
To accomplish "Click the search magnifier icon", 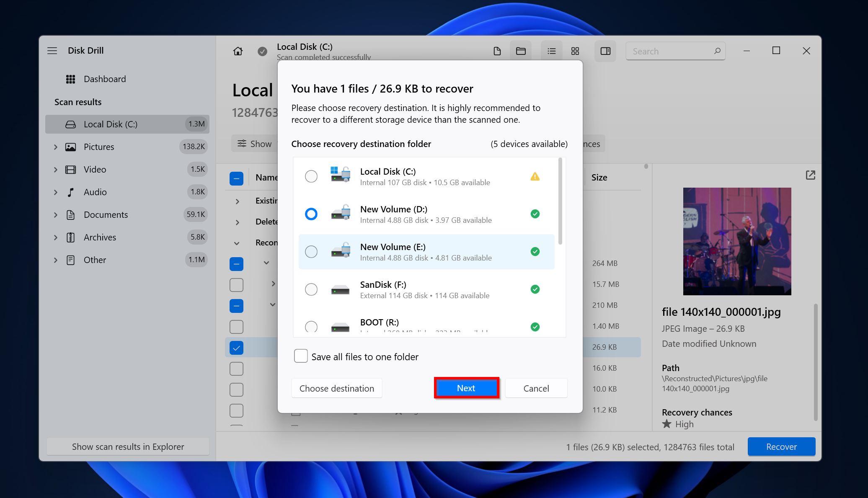I will [717, 51].
